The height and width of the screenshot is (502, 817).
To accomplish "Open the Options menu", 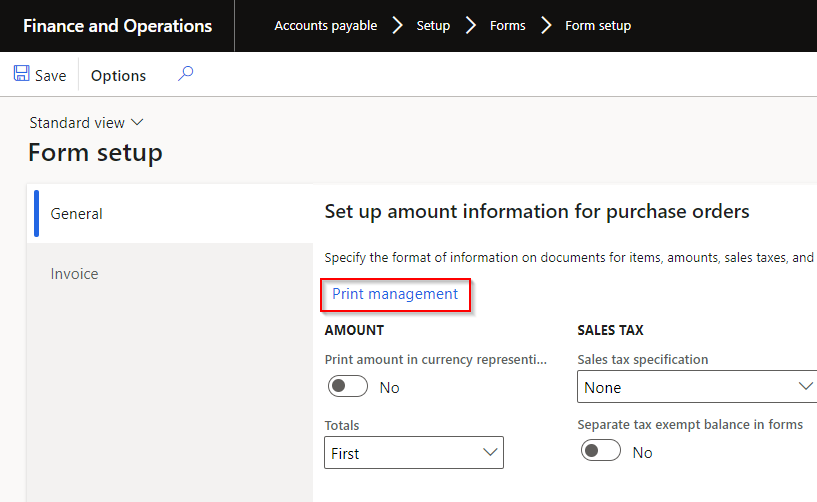I will coord(118,76).
